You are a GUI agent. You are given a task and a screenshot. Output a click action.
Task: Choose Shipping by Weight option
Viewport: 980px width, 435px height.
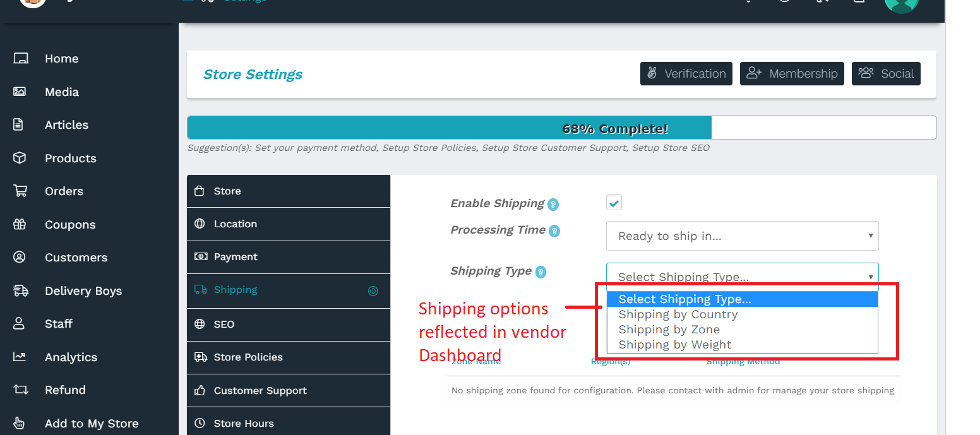pos(742,345)
